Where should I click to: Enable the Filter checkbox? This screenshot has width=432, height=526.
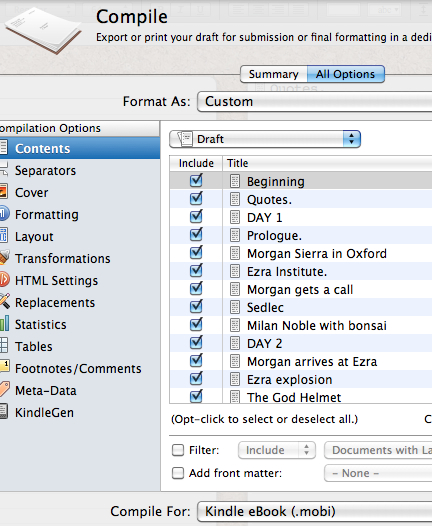(x=178, y=450)
